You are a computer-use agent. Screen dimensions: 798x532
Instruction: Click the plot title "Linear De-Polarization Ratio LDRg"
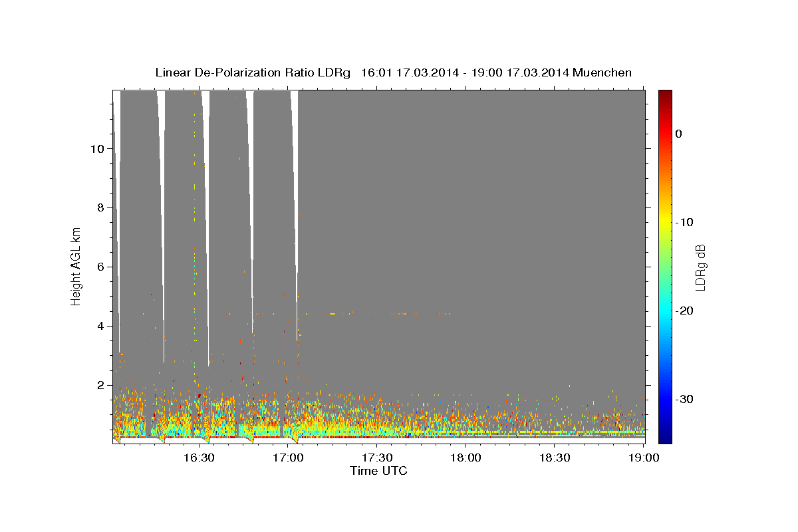(x=253, y=72)
